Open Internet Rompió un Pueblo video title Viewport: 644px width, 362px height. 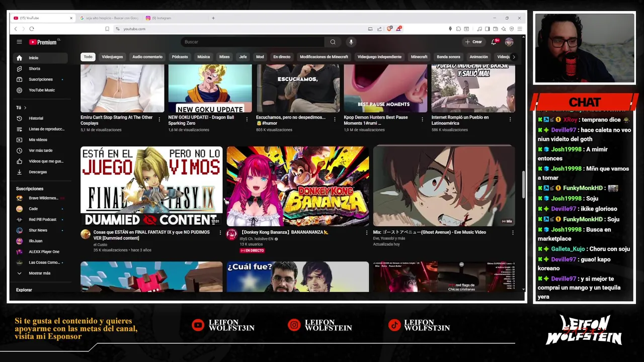pos(460,120)
